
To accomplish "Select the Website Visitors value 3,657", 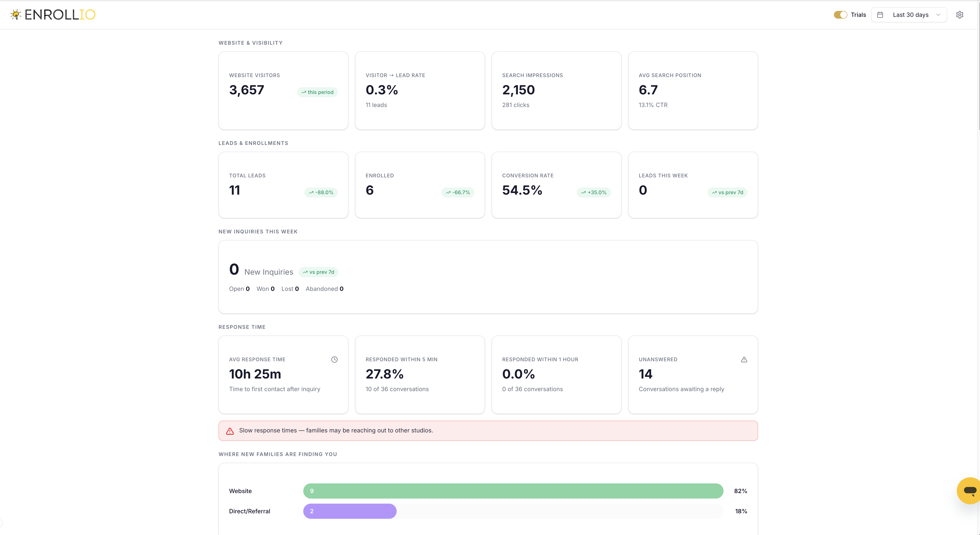I will (x=247, y=90).
